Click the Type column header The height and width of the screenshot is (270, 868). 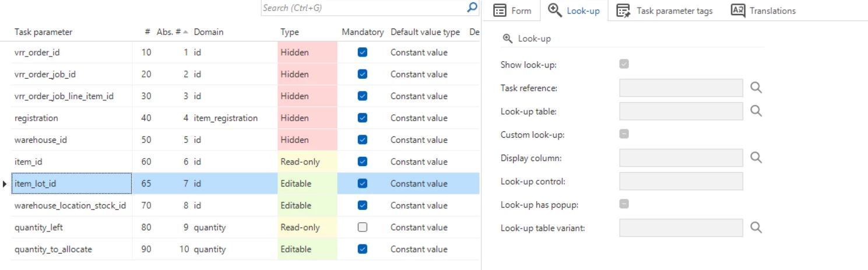[x=290, y=32]
